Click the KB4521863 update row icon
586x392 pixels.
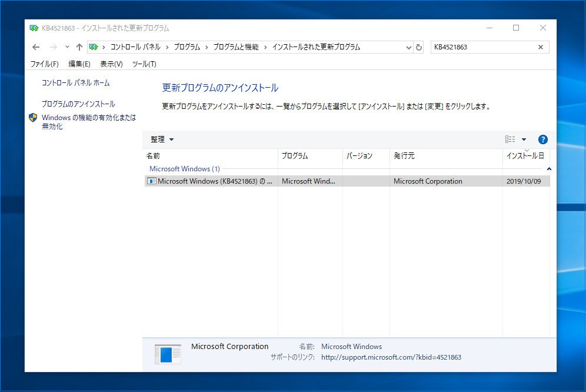click(x=151, y=181)
